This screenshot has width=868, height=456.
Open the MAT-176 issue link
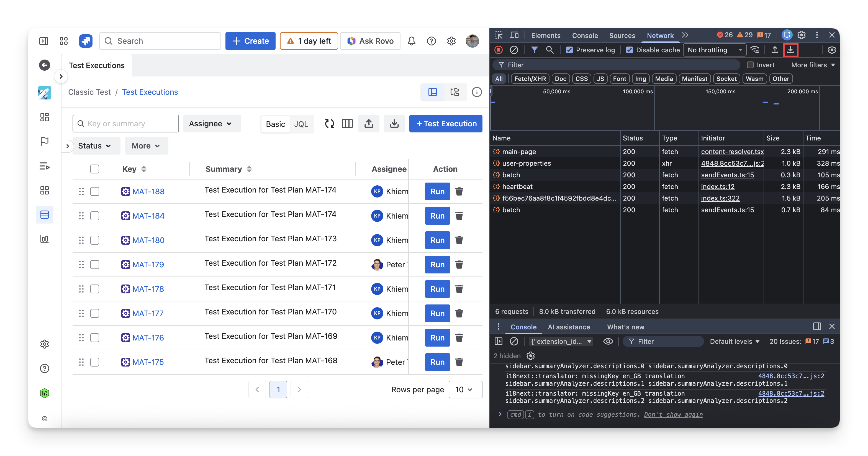click(148, 338)
